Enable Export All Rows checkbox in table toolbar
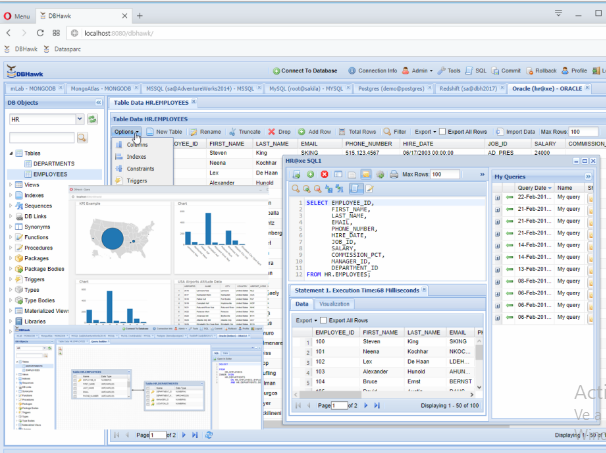Image resolution: width=606 pixels, height=453 pixels. coord(444,131)
